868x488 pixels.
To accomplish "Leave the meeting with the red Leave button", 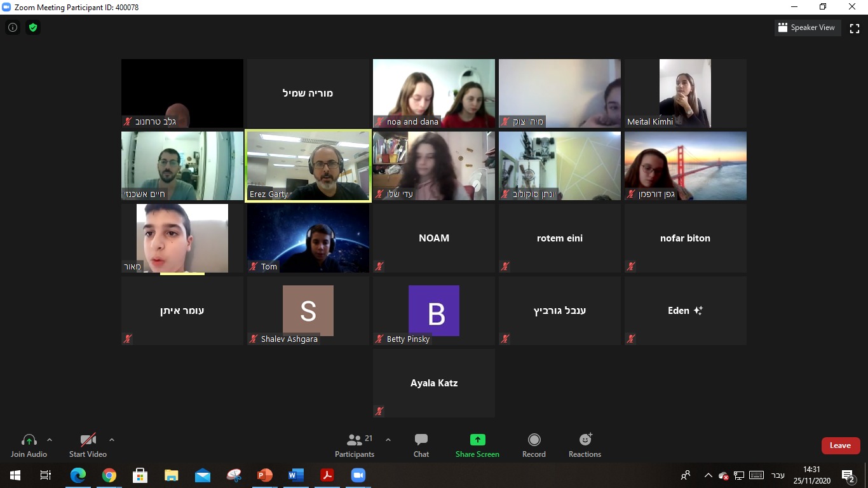I will point(841,445).
